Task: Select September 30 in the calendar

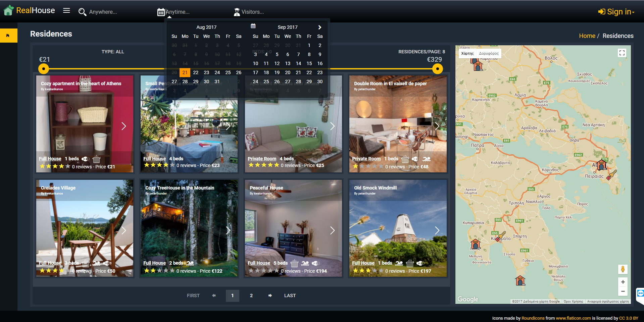Action: (320, 82)
